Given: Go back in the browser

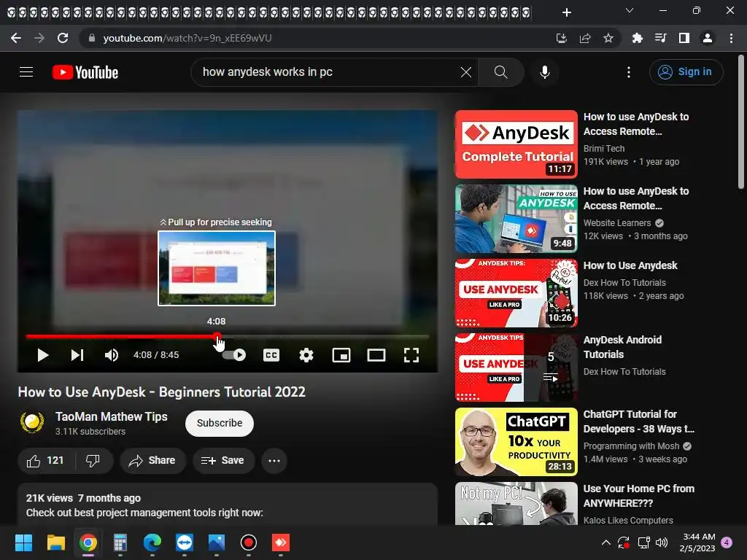Looking at the screenshot, I should [16, 38].
